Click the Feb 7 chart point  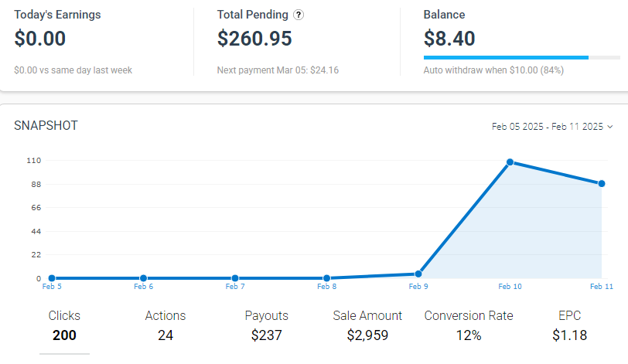point(235,278)
